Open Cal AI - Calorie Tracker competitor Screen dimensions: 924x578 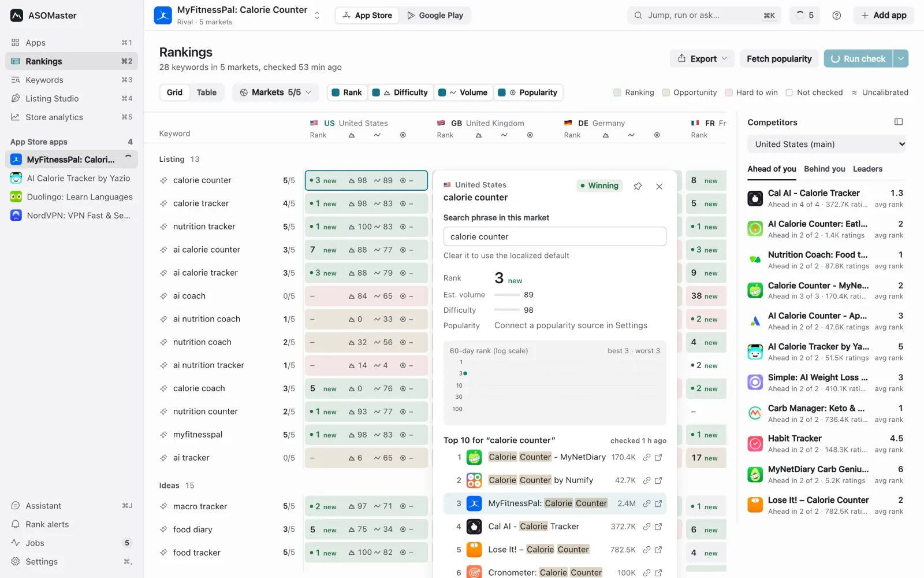pyautogui.click(x=825, y=198)
